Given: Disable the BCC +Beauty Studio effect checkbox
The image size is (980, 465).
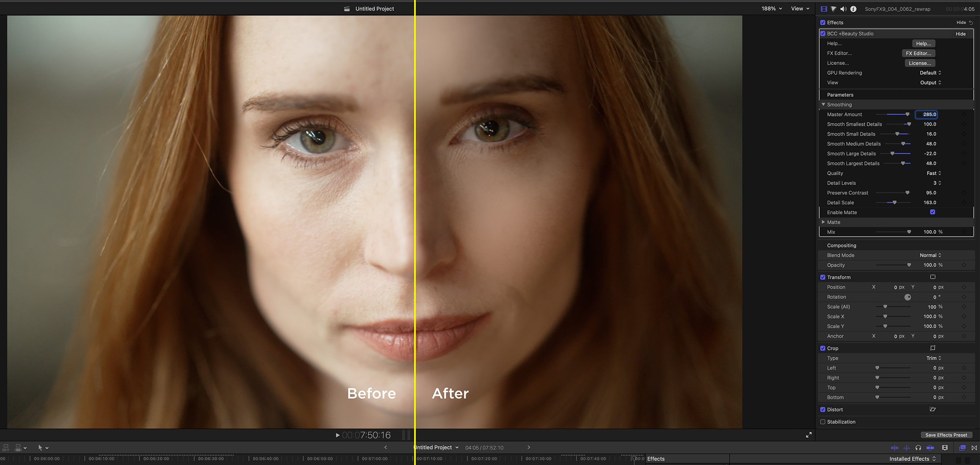Looking at the screenshot, I should tap(823, 34).
